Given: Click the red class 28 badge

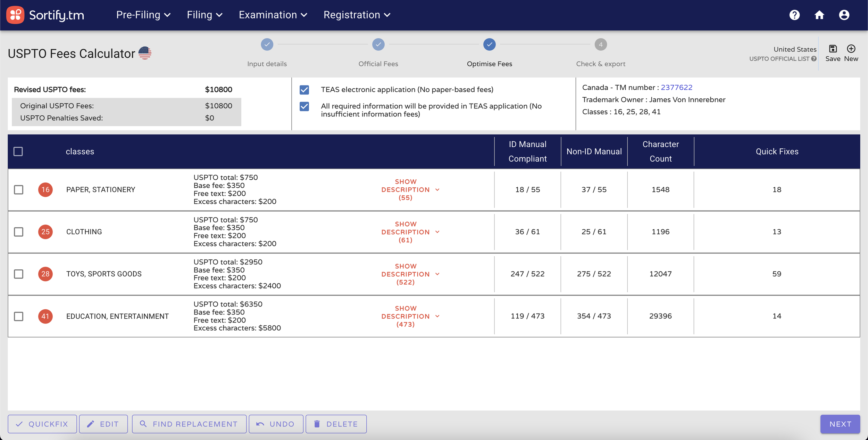Looking at the screenshot, I should pos(45,274).
